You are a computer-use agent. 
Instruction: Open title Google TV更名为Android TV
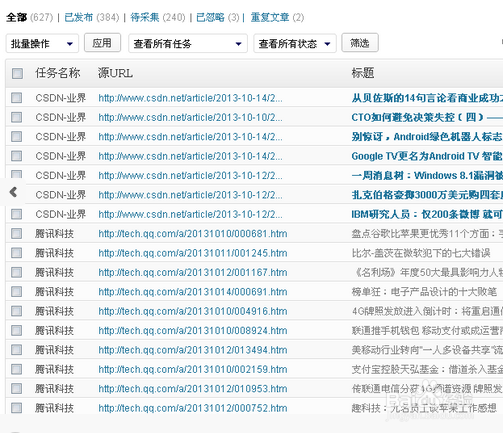[427, 156]
